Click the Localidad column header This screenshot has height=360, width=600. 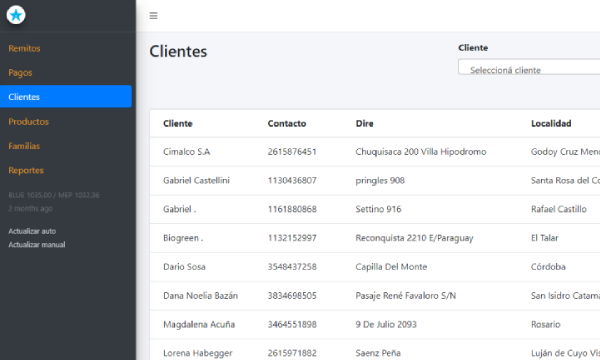coord(551,124)
